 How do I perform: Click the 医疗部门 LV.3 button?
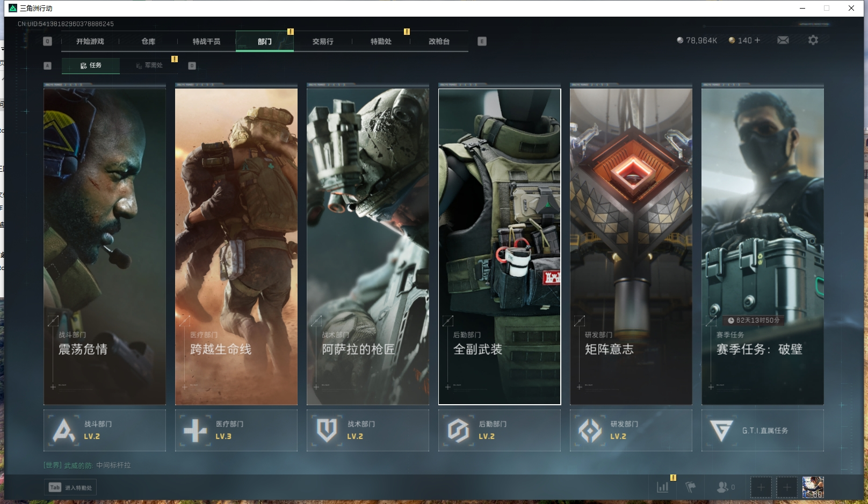click(x=236, y=430)
